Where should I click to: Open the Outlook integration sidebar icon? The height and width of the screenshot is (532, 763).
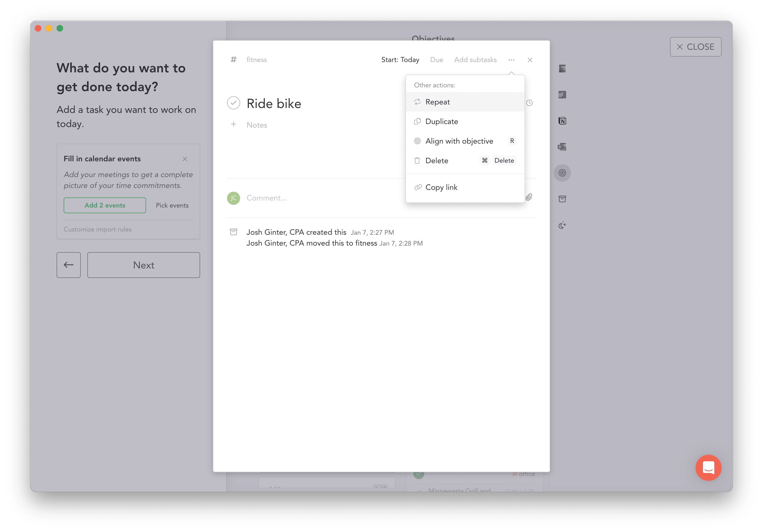coord(562,147)
